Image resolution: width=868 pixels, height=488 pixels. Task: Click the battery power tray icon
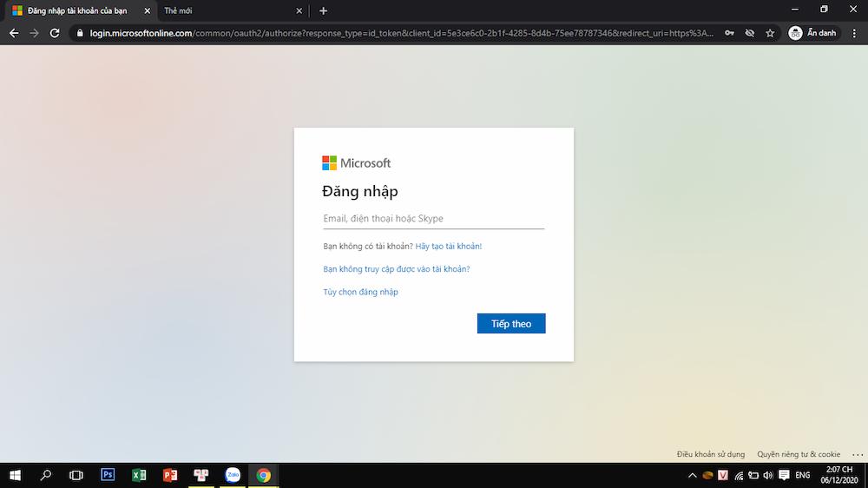click(753, 475)
